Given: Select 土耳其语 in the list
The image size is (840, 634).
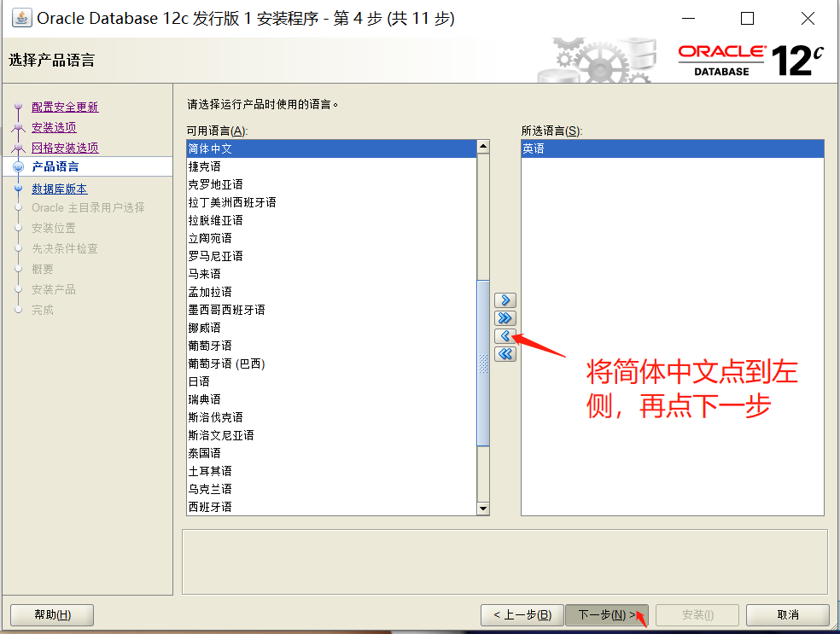Looking at the screenshot, I should click(x=331, y=472).
